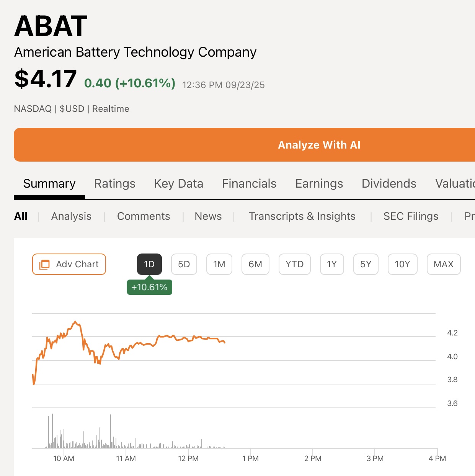Choose the 1Y chart range
475x476 pixels.
(x=332, y=264)
